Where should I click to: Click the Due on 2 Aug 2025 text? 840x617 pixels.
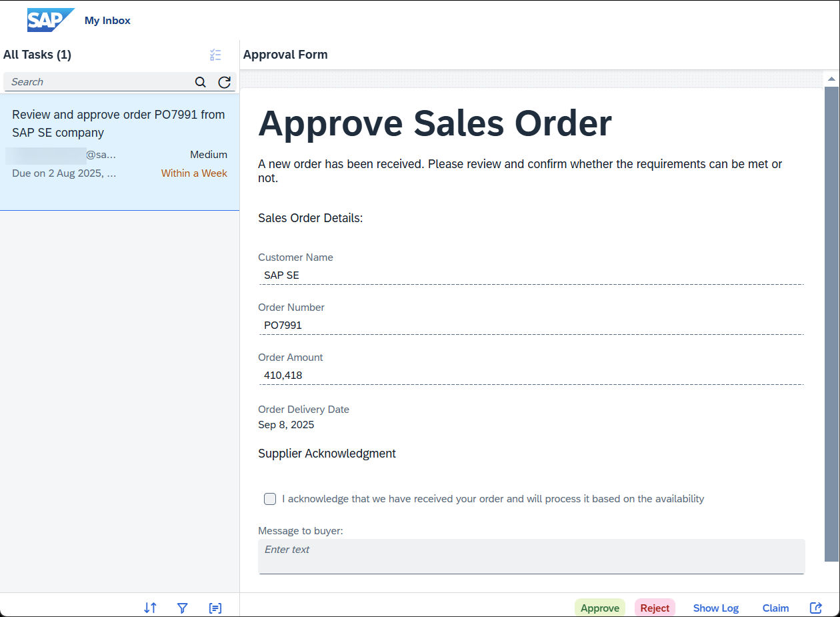pos(64,173)
